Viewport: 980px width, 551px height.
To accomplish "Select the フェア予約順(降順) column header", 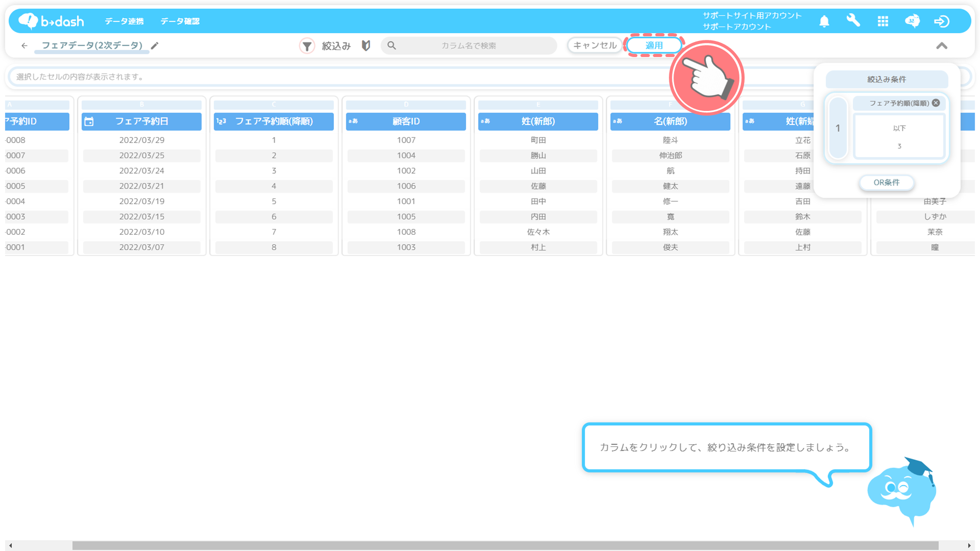I will click(x=274, y=121).
